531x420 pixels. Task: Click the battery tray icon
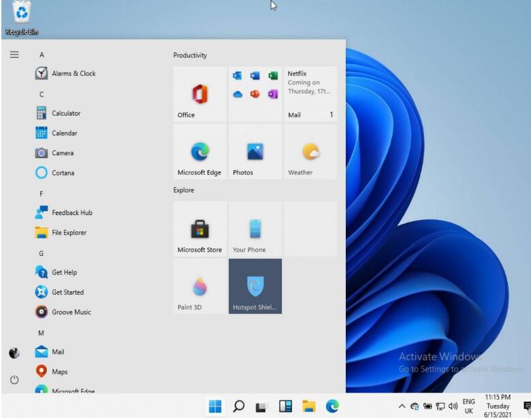(x=428, y=406)
